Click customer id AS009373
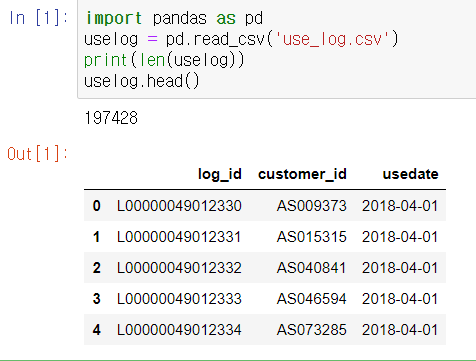The width and height of the screenshot is (476, 361). tap(312, 206)
